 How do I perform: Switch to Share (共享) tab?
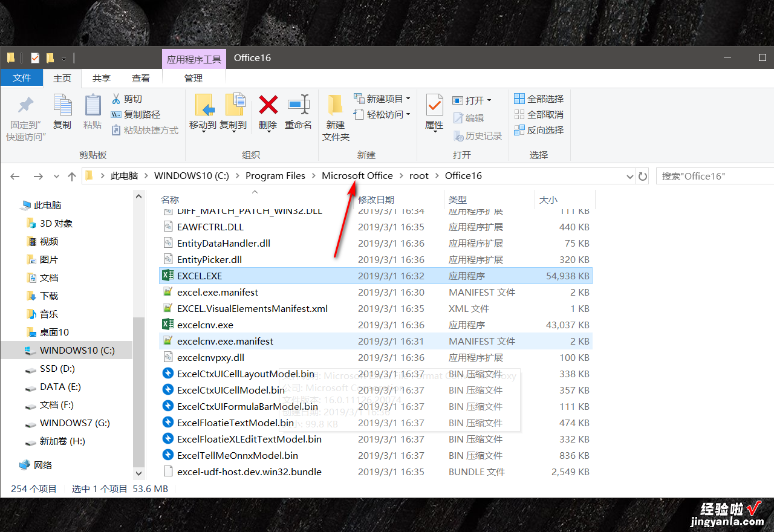tap(102, 79)
